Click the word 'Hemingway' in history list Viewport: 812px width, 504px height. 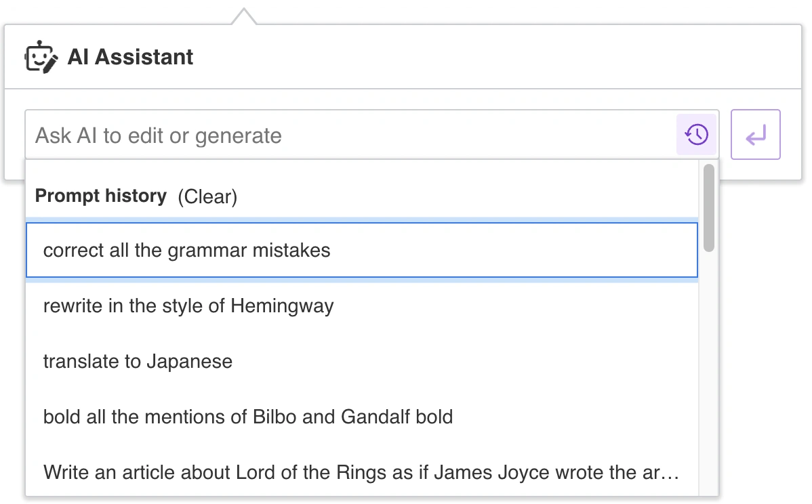(x=282, y=306)
